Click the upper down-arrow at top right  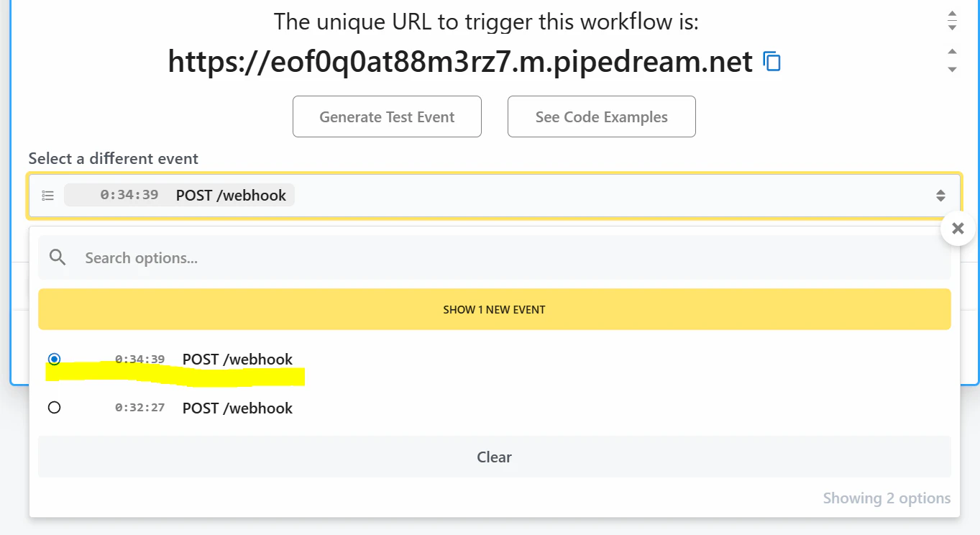[x=952, y=27]
